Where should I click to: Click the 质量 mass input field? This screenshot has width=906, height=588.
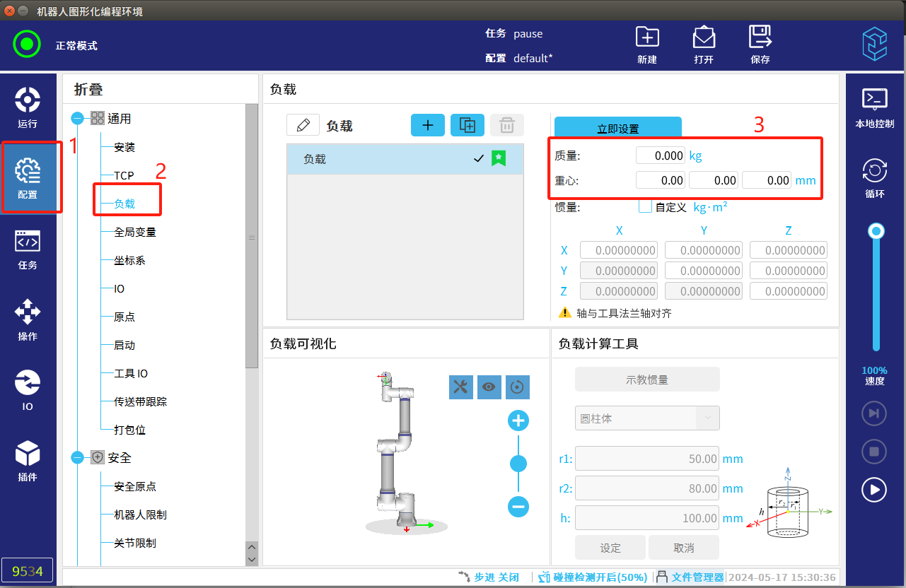pyautogui.click(x=661, y=155)
